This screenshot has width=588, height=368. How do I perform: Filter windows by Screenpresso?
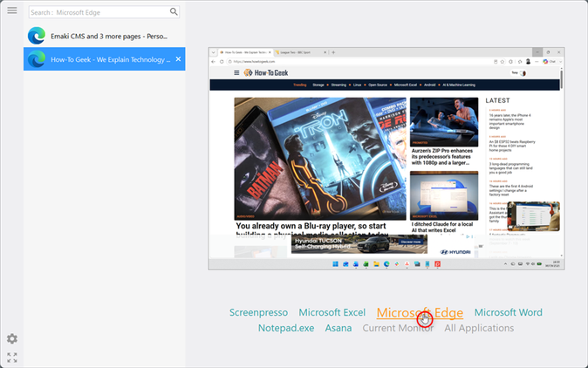pos(259,312)
